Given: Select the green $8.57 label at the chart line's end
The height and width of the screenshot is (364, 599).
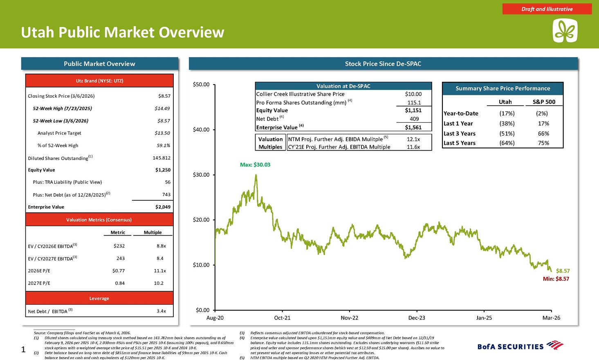Looking at the screenshot, I should pyautogui.click(x=563, y=271).
